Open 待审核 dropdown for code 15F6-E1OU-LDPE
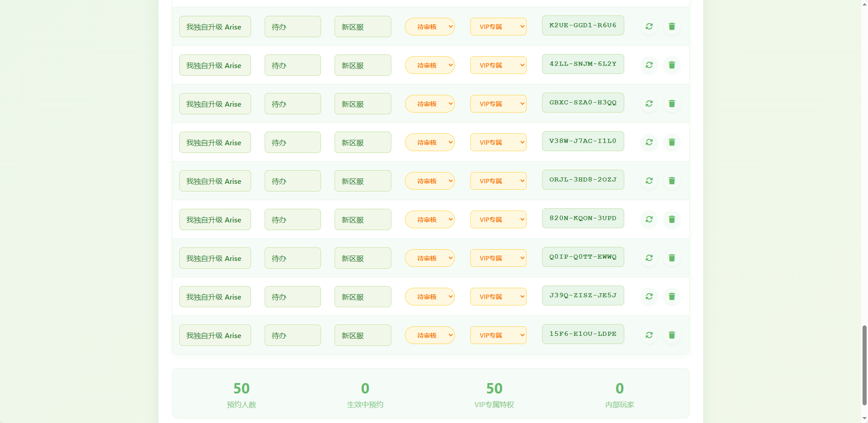 (429, 335)
